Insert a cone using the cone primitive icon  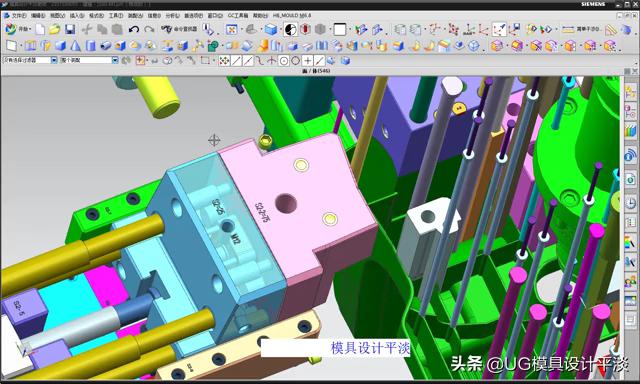coord(76,45)
